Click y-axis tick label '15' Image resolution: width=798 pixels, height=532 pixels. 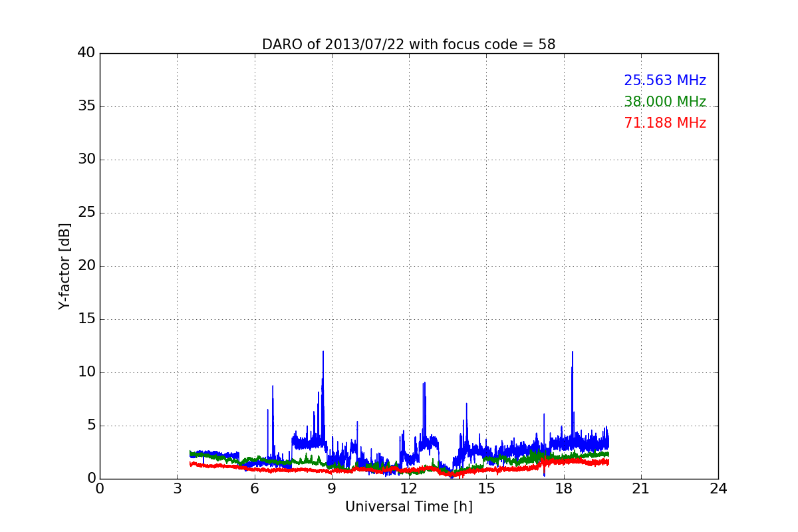(86, 319)
